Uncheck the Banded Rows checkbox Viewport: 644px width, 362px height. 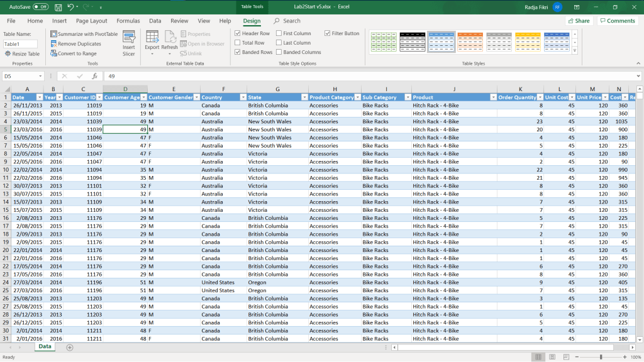[237, 52]
